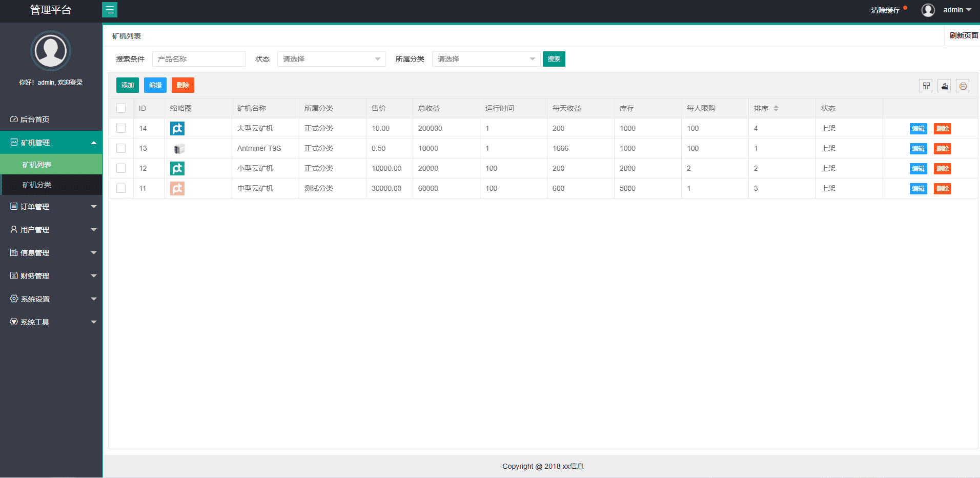This screenshot has width=980, height=478.
Task: Click the green 添加 button
Action: coord(128,85)
